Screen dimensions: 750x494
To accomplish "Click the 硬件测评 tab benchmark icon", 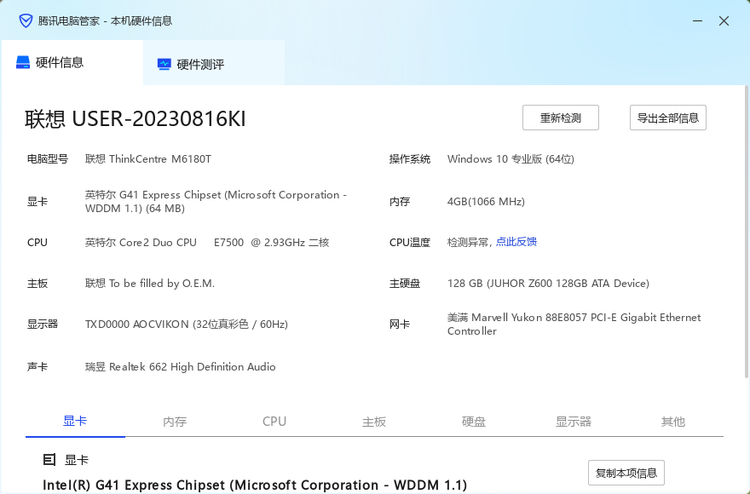I will (164, 65).
